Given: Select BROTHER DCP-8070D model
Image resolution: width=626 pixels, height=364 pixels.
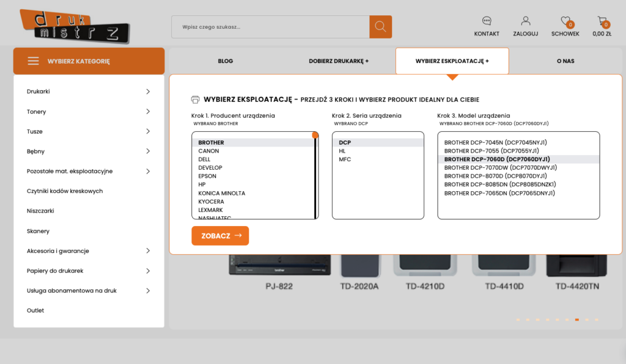Looking at the screenshot, I should 495,176.
